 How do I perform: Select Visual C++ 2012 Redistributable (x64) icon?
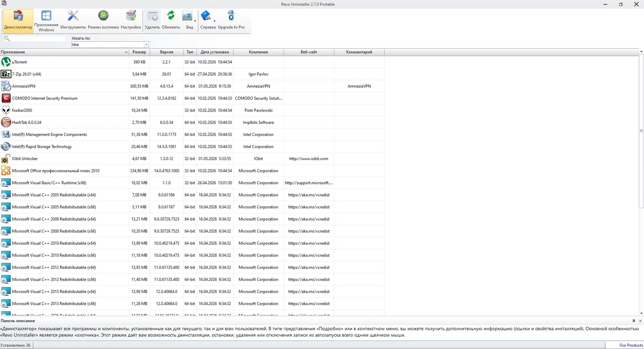[6, 267]
